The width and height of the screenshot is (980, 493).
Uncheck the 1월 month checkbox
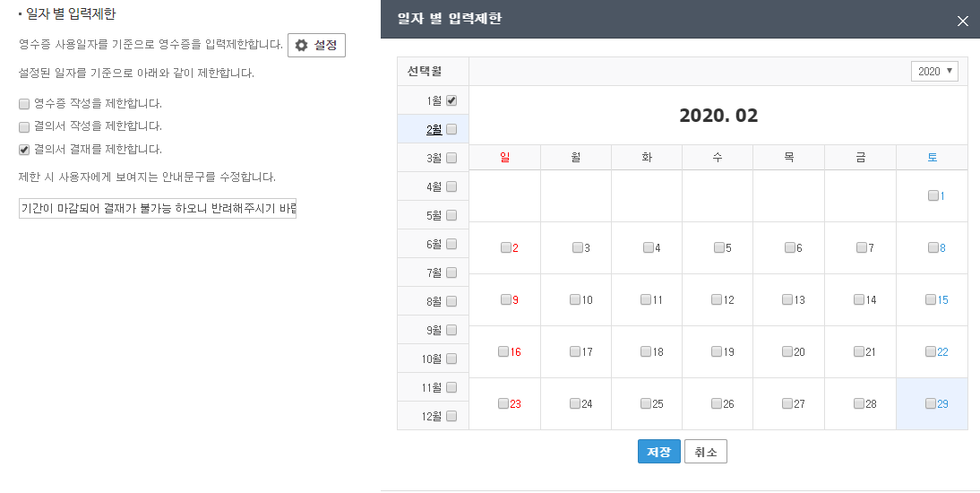click(x=451, y=100)
